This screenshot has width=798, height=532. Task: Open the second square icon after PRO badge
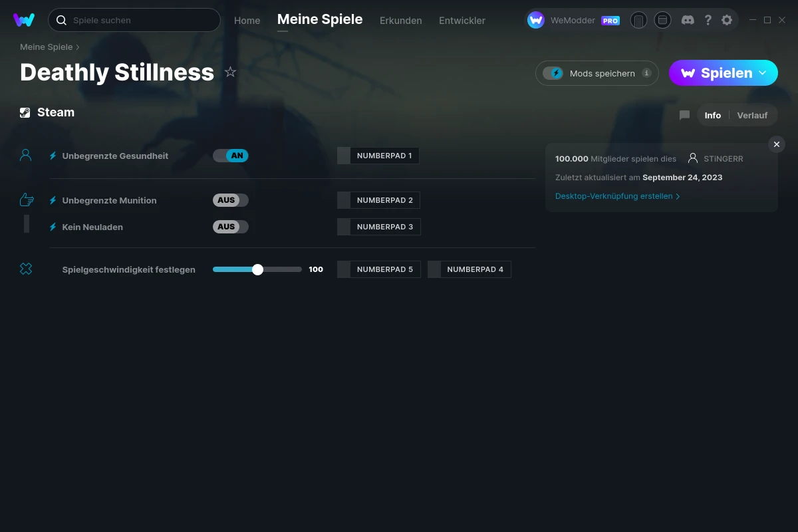(x=662, y=20)
